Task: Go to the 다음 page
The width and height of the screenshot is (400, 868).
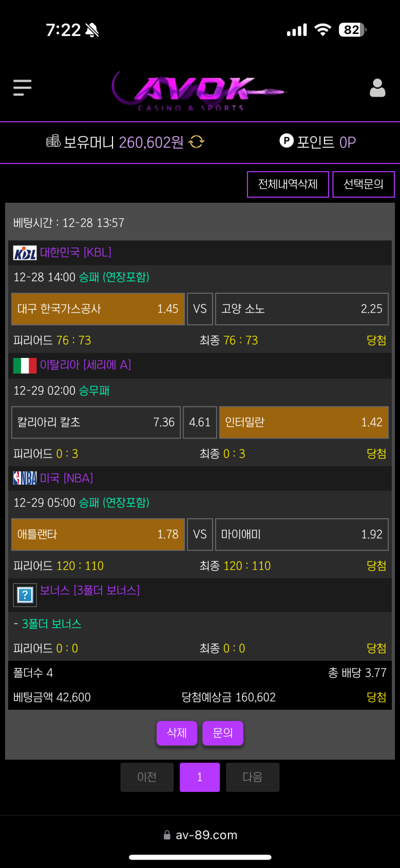Action: 252,777
